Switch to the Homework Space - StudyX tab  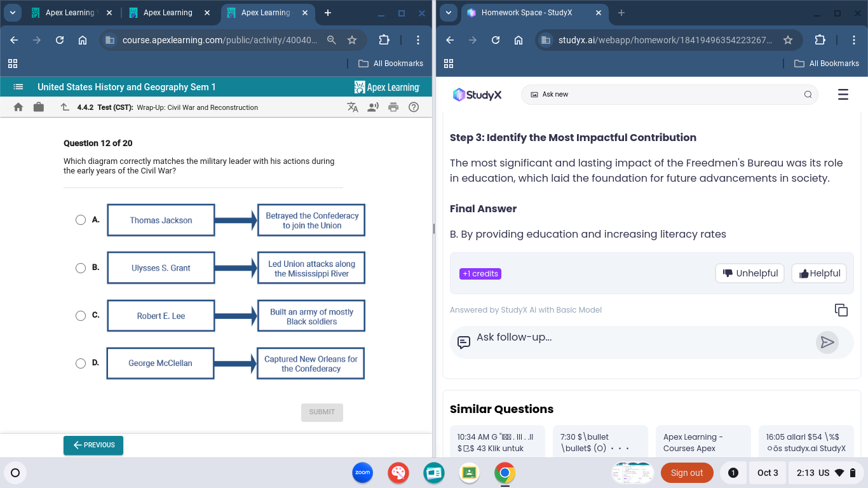point(535,13)
